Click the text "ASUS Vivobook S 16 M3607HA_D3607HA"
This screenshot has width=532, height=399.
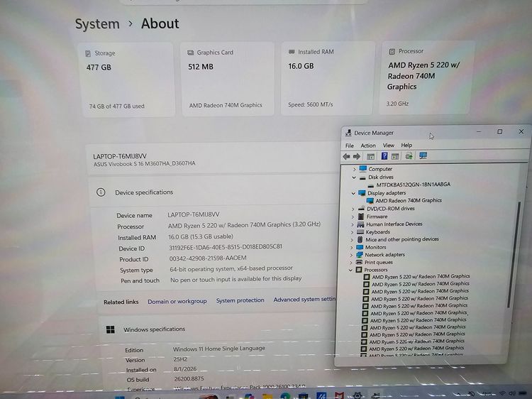click(x=145, y=164)
